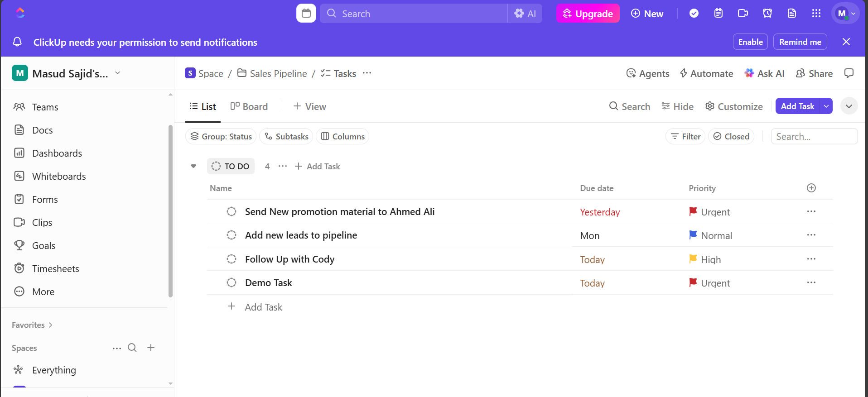
Task: Toggle the Closed tasks filter
Action: 731,136
